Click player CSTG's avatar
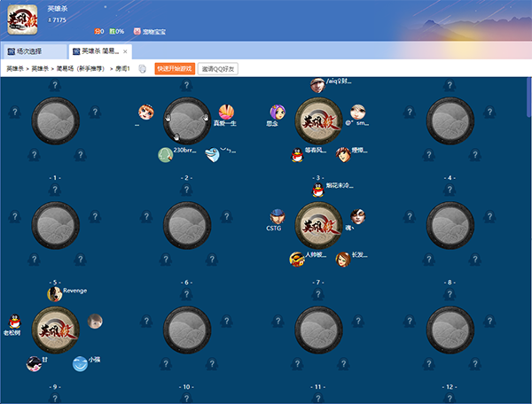The width and height of the screenshot is (532, 404). (278, 216)
